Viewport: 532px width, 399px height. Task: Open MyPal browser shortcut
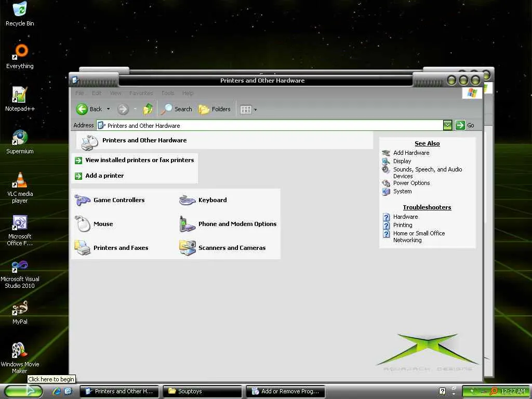click(x=20, y=312)
